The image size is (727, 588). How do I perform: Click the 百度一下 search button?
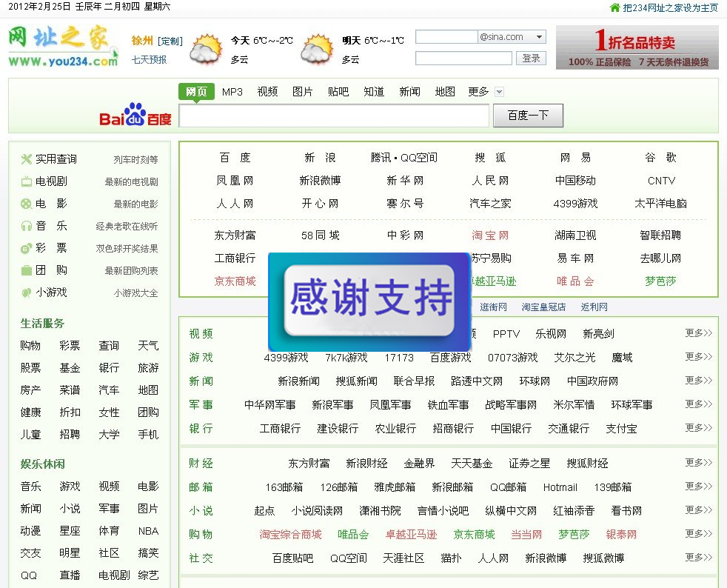(528, 116)
